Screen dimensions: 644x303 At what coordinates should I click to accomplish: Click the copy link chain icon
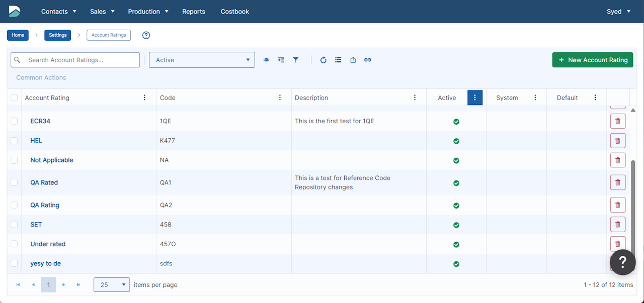click(368, 60)
